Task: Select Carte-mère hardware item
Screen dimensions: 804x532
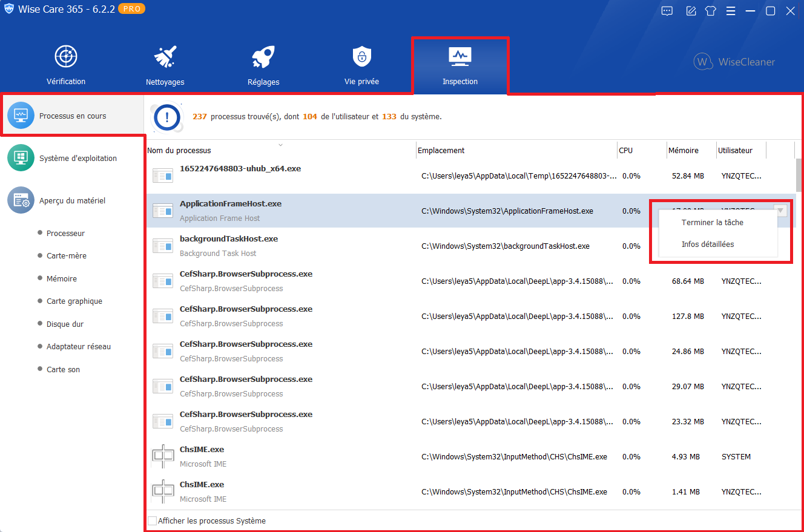Action: coord(67,255)
